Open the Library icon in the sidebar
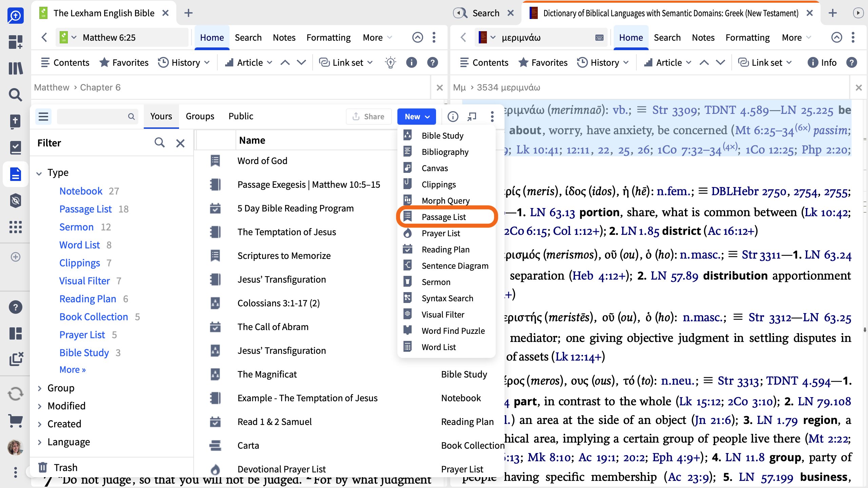 coord(15,68)
